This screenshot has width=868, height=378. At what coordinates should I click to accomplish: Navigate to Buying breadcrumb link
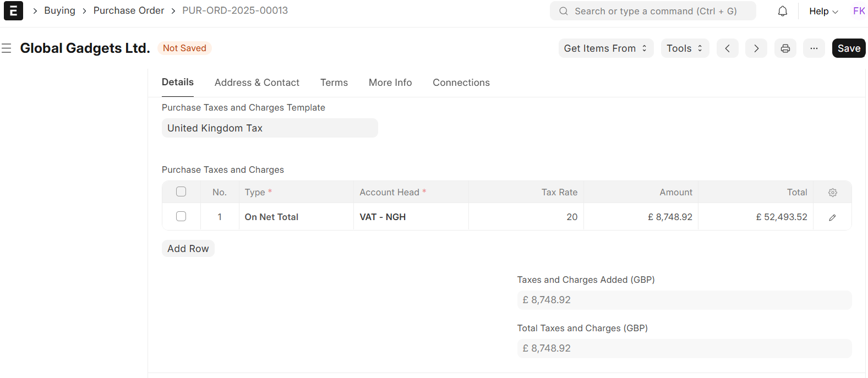(x=59, y=10)
